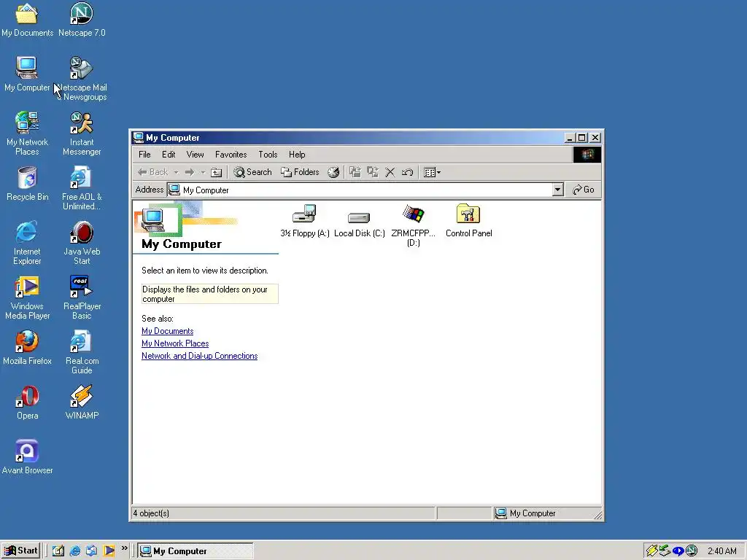The image size is (747, 560).
Task: Click the Forward arrow toolbar button
Action: pos(190,172)
